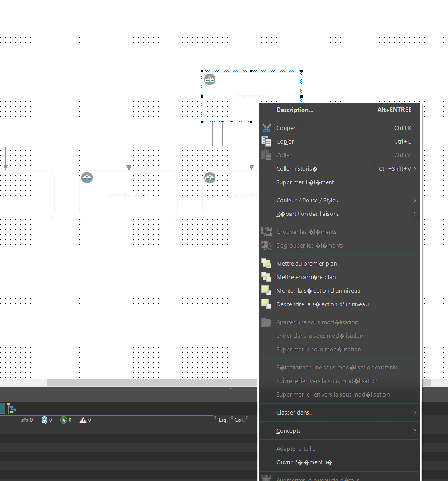Expand the Coller historisé submenu arrow
The width and height of the screenshot is (448, 481).
click(415, 169)
